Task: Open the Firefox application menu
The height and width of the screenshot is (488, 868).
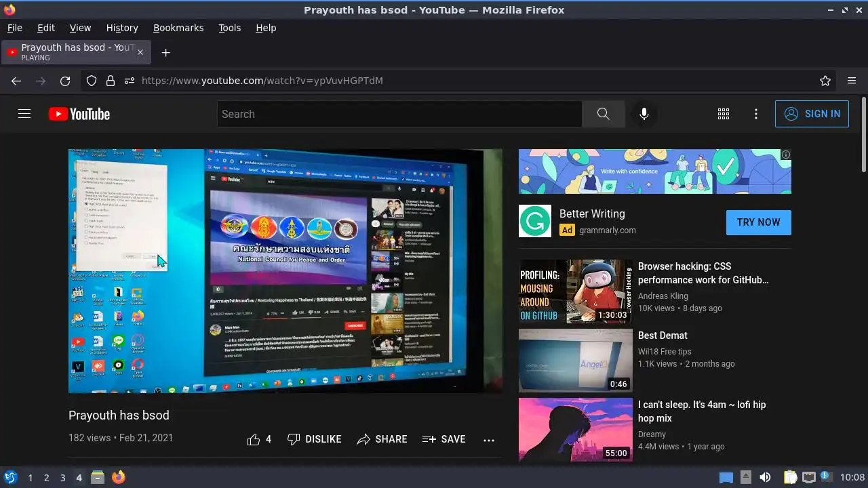Action: click(852, 81)
